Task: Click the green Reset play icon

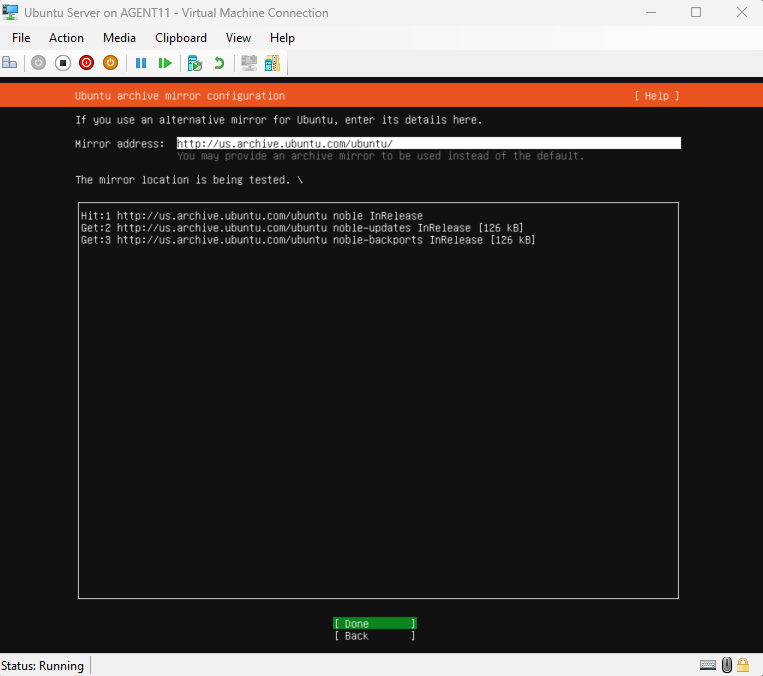Action: [x=165, y=63]
